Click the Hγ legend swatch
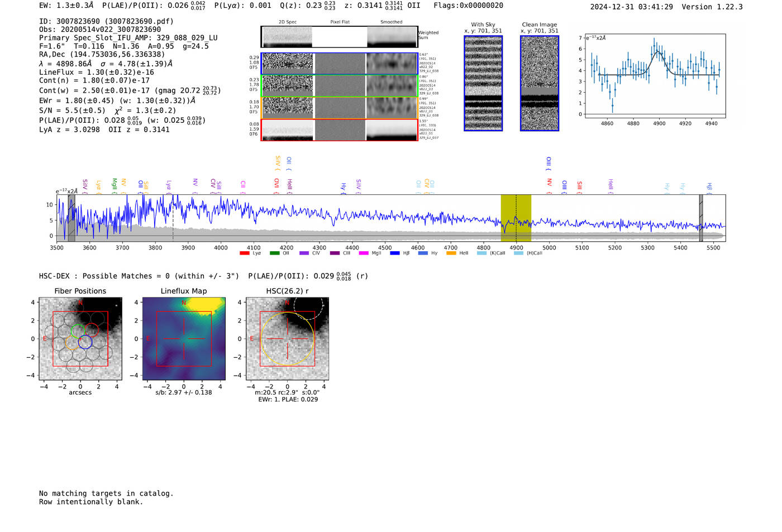The width and height of the screenshot is (782, 532). (423, 253)
